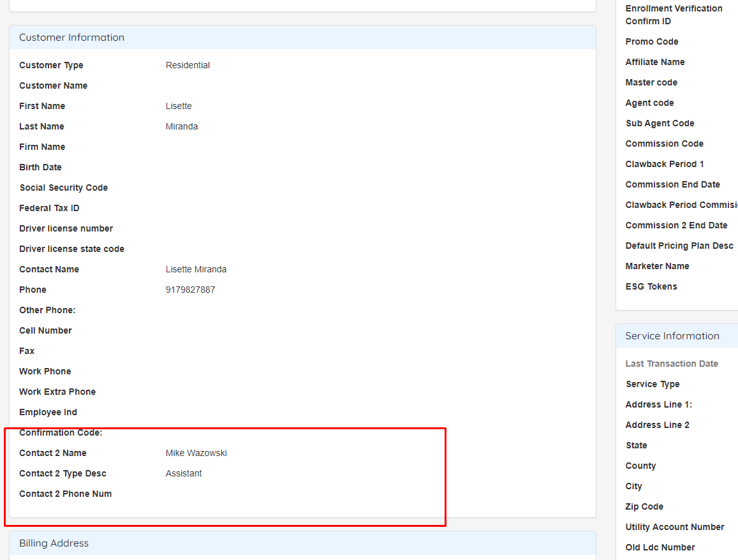Click the City label

click(633, 487)
